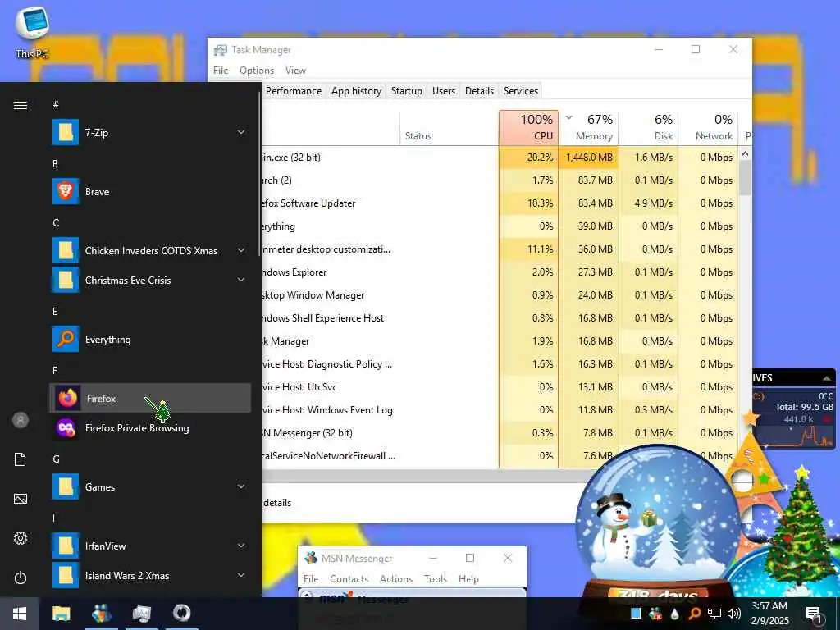The image size is (840, 630).
Task: Click the Everything search tray icon
Action: click(694, 614)
